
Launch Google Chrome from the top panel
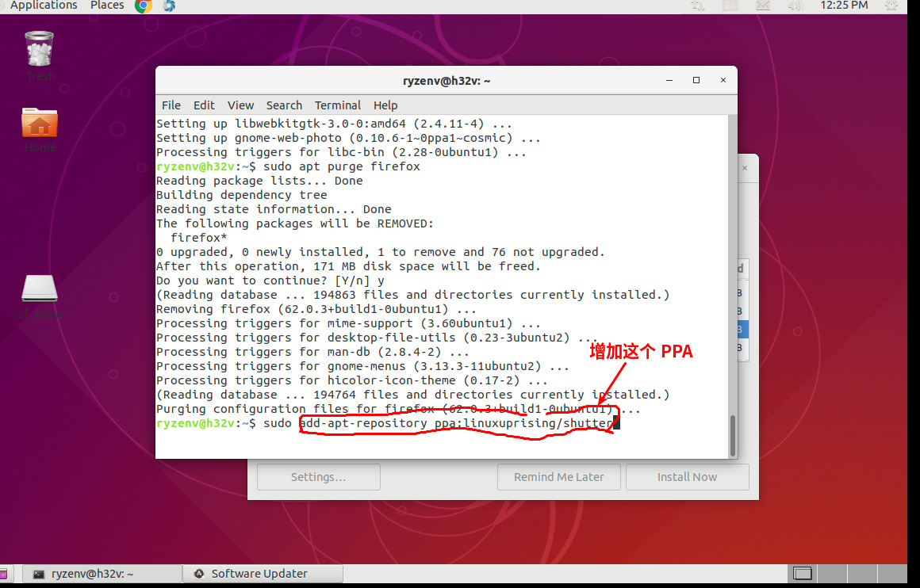point(144,6)
